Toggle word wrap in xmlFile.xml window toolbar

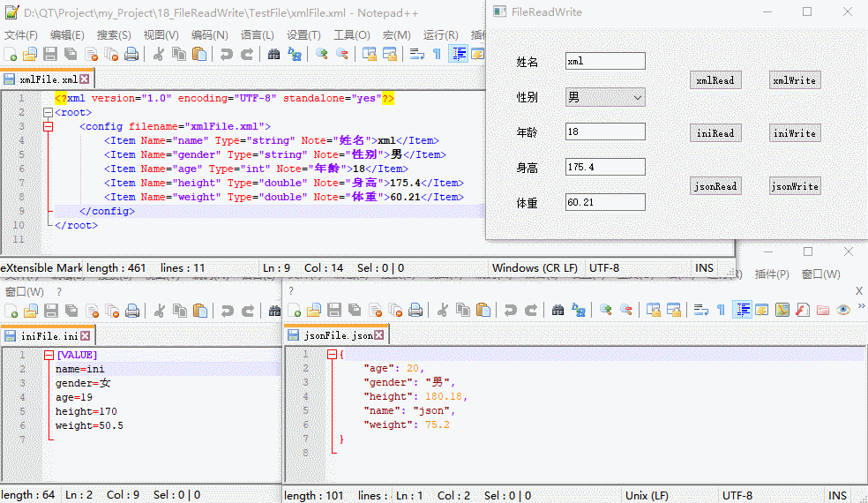click(417, 54)
